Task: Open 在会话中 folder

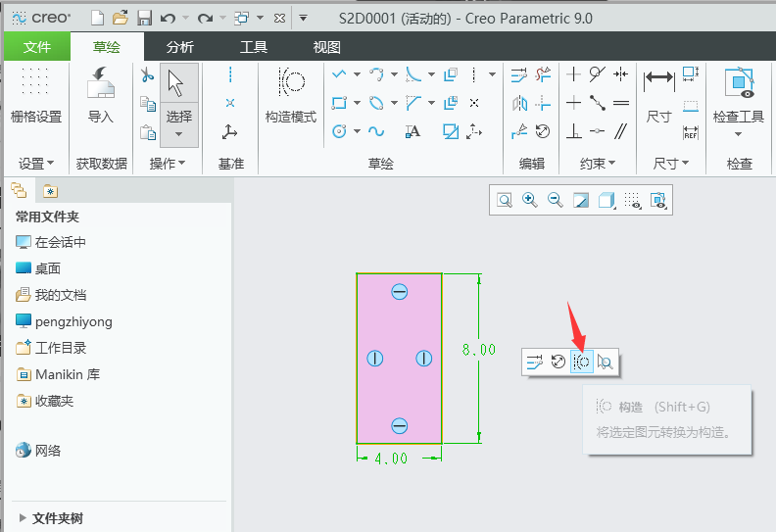Action: click(51, 242)
